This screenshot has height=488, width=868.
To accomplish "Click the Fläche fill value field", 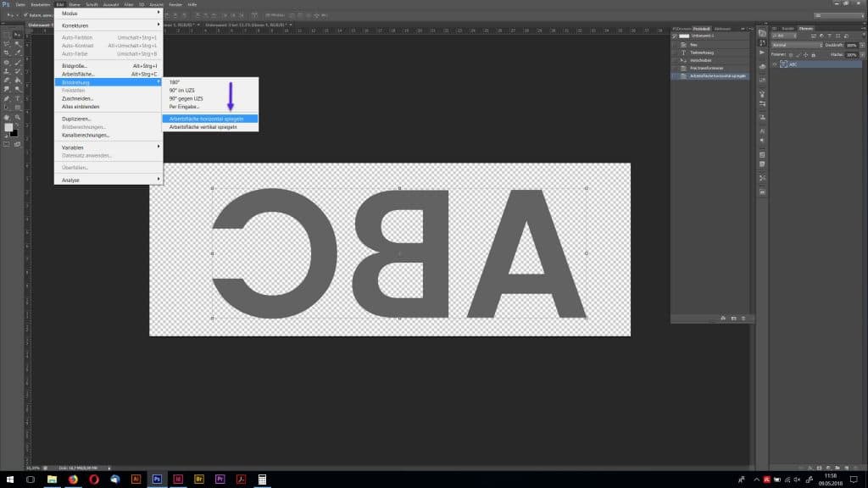I will (x=851, y=55).
